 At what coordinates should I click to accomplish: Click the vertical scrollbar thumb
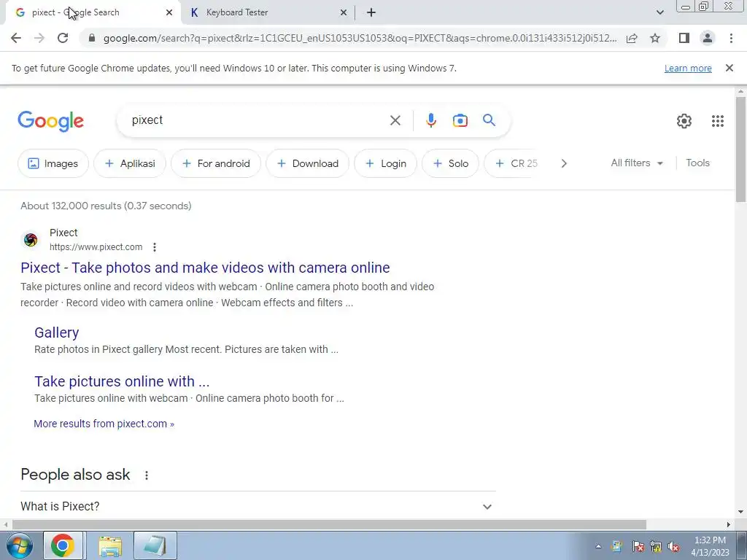pyautogui.click(x=740, y=149)
